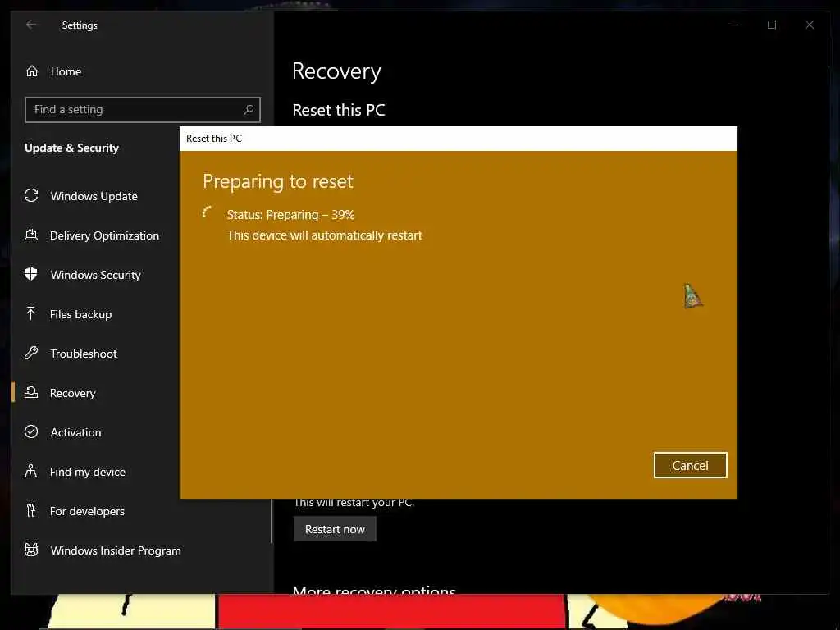Click the Windows Insider Program cat icon
The image size is (840, 630).
coord(31,550)
